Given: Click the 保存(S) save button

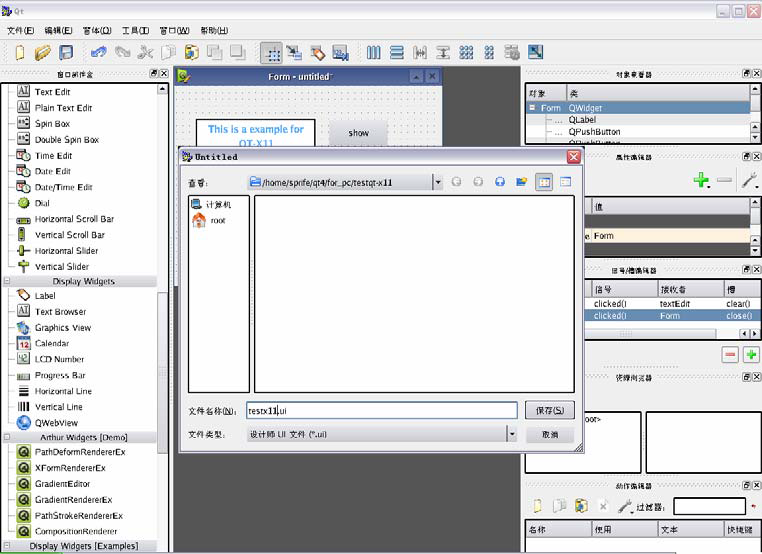Looking at the screenshot, I should tap(549, 411).
